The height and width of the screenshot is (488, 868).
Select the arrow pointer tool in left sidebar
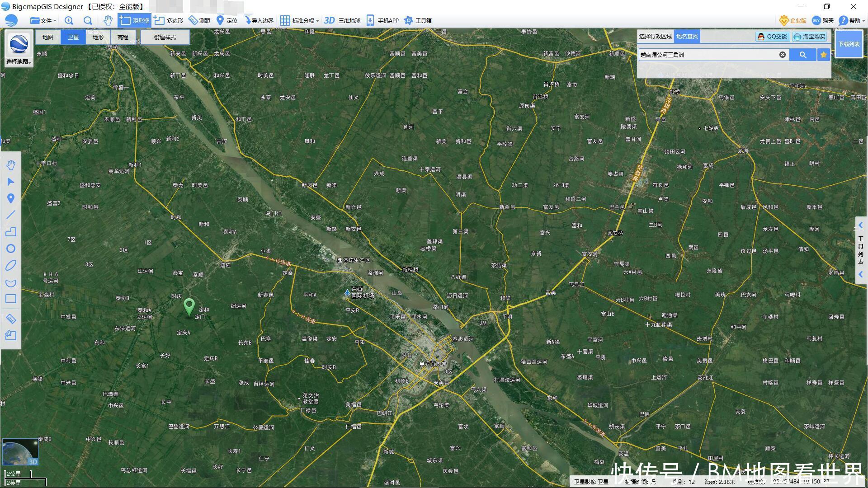pyautogui.click(x=11, y=182)
